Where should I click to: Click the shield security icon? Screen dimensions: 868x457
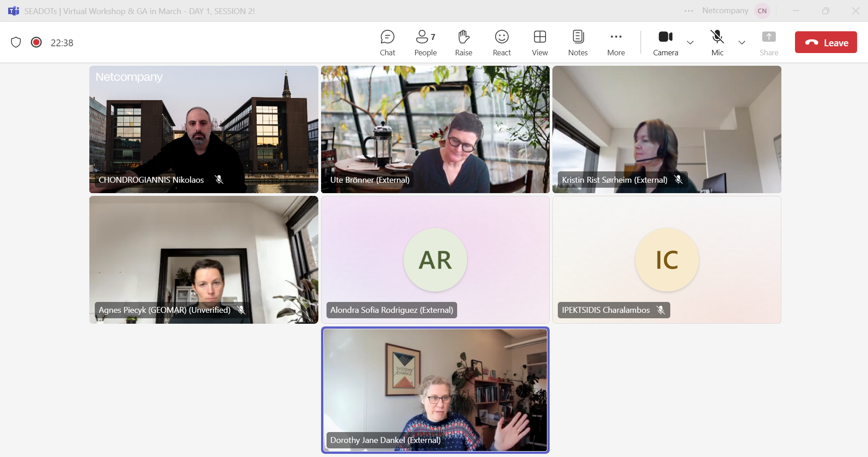[x=16, y=43]
